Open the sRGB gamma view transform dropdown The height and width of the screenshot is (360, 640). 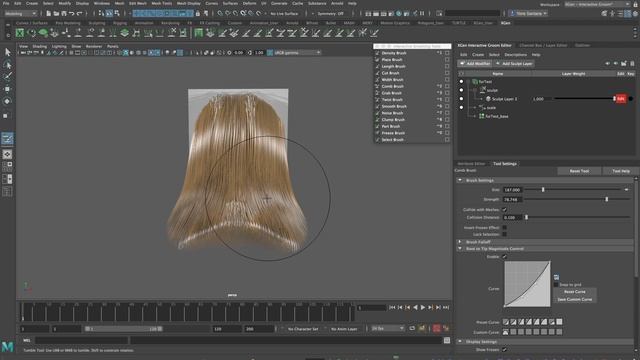297,53
